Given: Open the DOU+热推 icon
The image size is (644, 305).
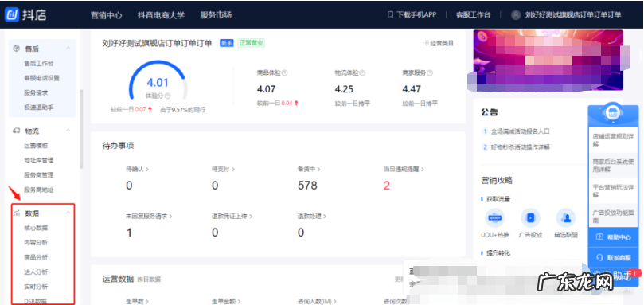Looking at the screenshot, I should [494, 218].
